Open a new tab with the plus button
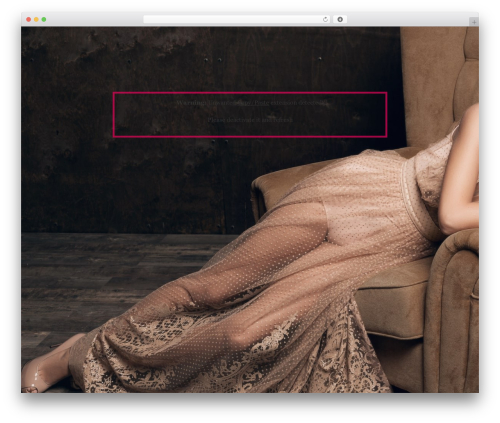Screen dimensions: 500x423 coord(474,22)
